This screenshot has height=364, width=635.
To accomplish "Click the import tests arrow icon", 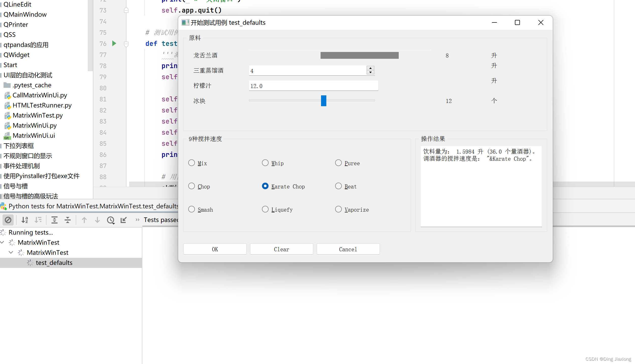I will pos(123,220).
